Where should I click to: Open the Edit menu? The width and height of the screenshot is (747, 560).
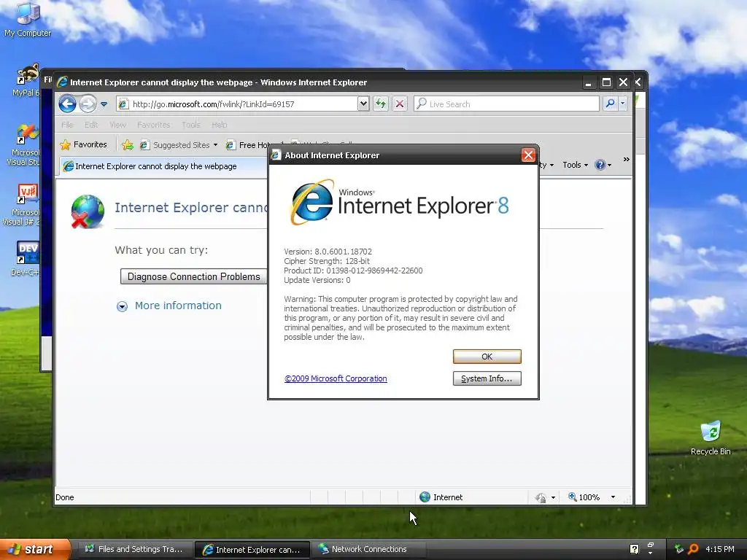pos(91,125)
